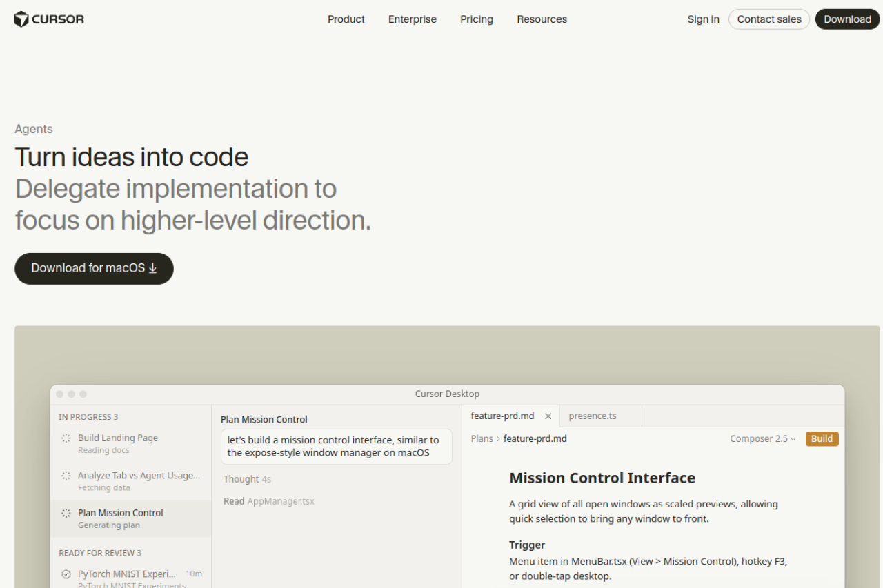Click the spinner icon beside Build Landing Page
883x588 pixels.
point(66,438)
